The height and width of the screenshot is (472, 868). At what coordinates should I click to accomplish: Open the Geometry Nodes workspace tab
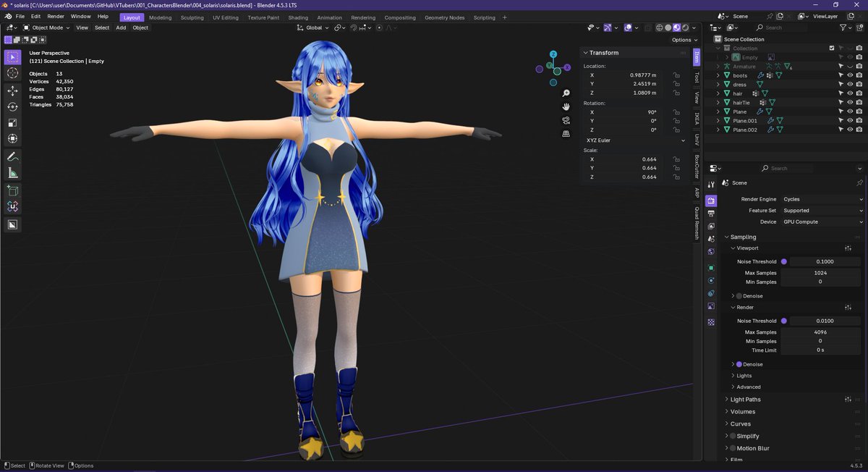point(445,17)
